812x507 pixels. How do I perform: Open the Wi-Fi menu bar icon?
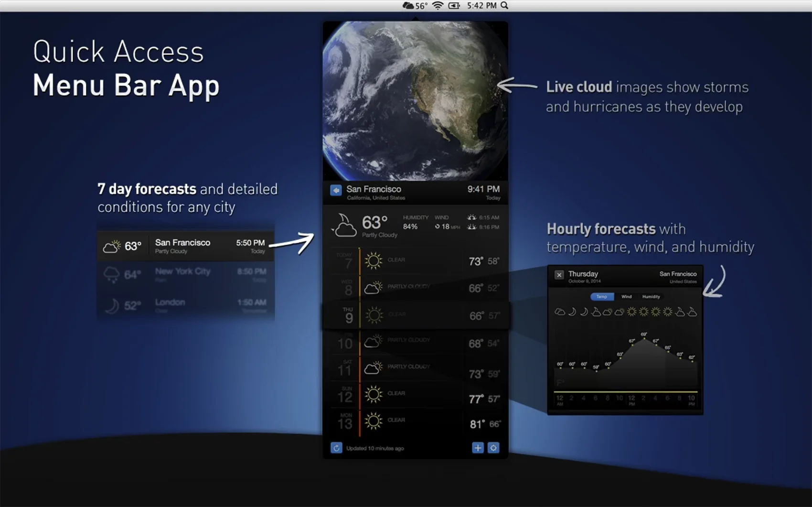[438, 6]
